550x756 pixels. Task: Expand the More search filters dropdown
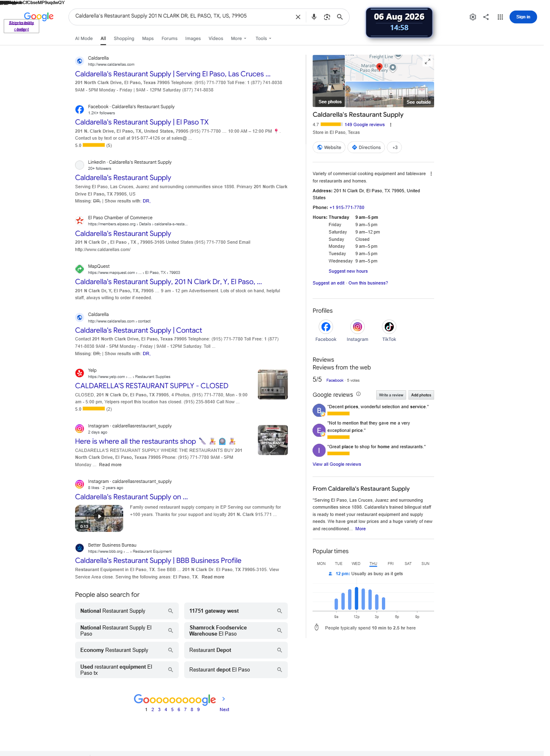click(239, 39)
